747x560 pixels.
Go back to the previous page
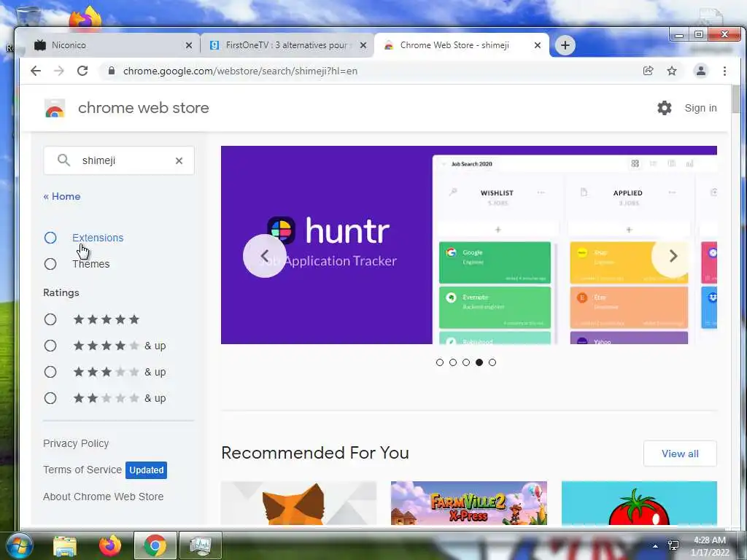click(36, 71)
